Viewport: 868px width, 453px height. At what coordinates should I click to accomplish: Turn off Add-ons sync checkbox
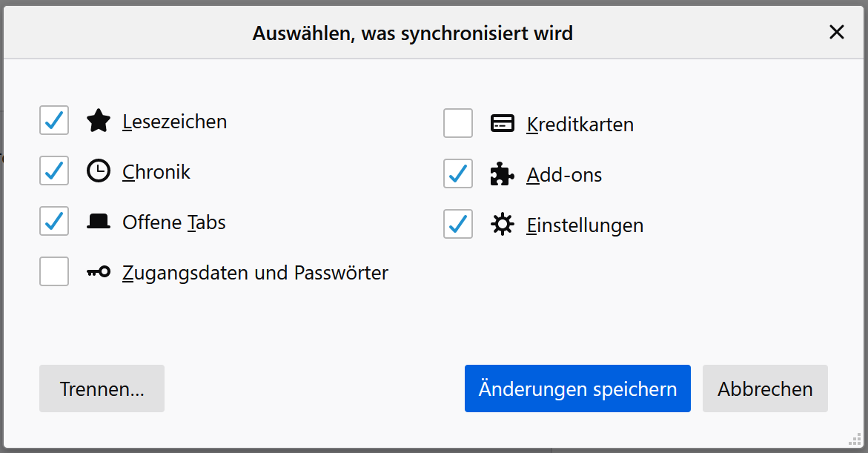[x=458, y=174]
